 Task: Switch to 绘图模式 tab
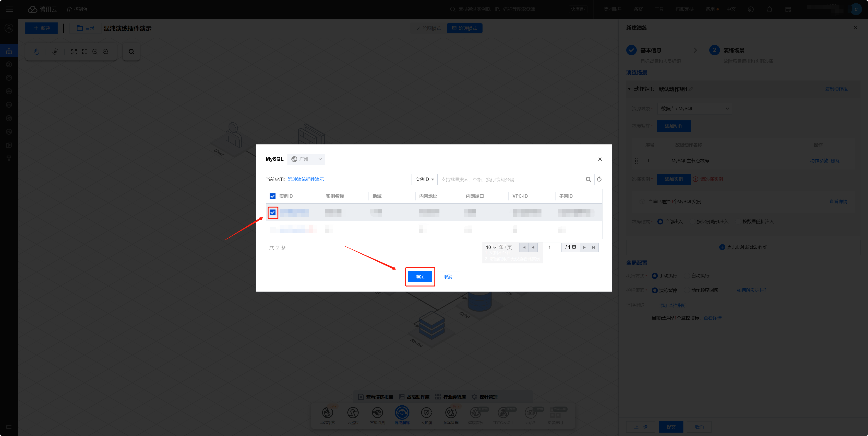click(429, 28)
